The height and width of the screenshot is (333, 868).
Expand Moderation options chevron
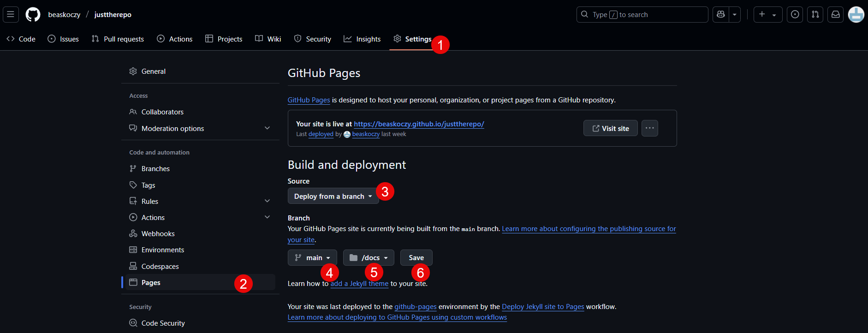268,128
